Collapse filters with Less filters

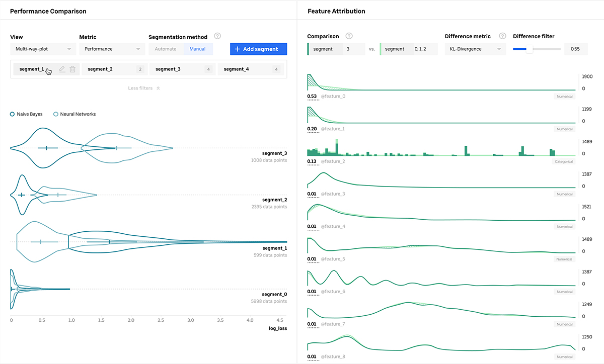pos(143,88)
